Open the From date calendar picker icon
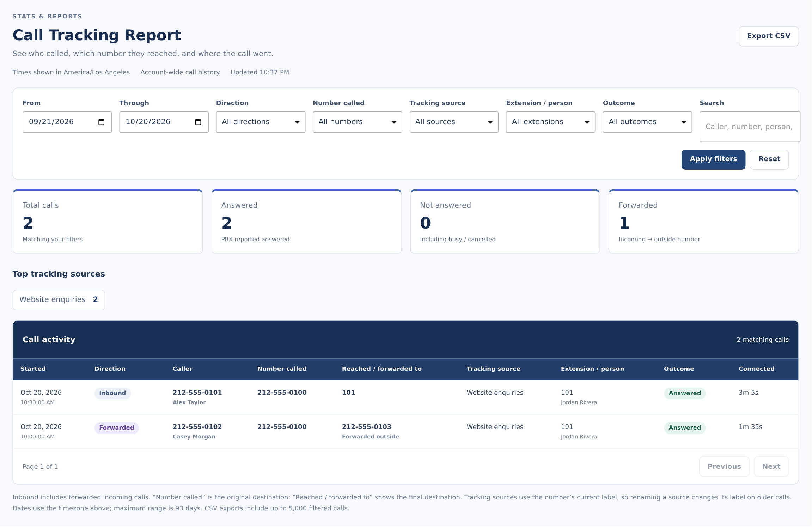The height and width of the screenshot is (527, 812). [101, 122]
